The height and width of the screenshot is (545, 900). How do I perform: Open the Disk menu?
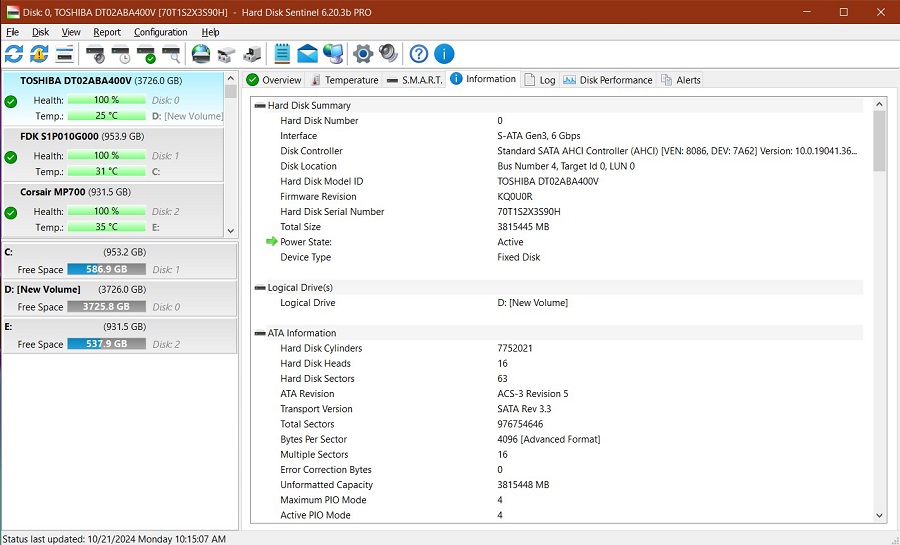40,32
